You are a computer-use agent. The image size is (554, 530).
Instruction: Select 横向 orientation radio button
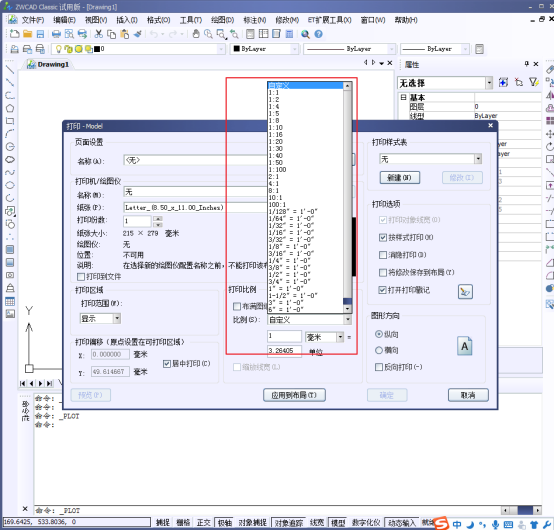(x=379, y=350)
